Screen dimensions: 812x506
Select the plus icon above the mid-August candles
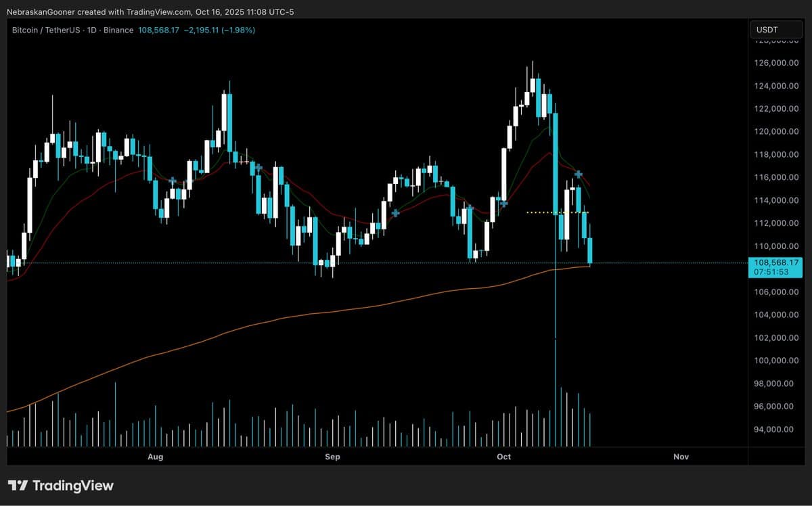[x=258, y=166]
